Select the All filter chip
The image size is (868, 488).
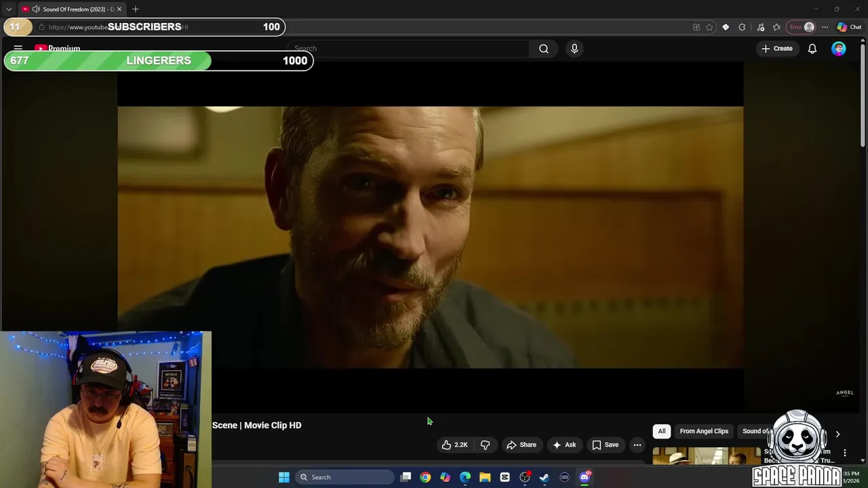662,431
